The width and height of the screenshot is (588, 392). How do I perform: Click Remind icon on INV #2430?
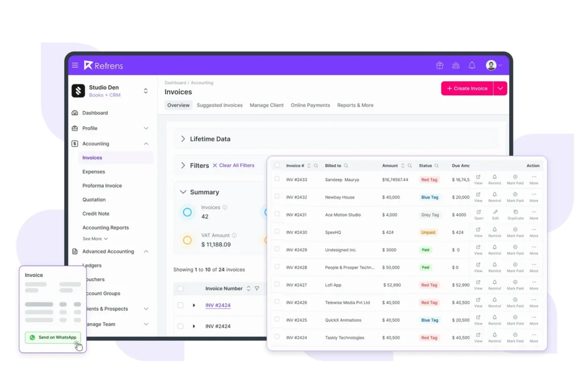tap(495, 231)
